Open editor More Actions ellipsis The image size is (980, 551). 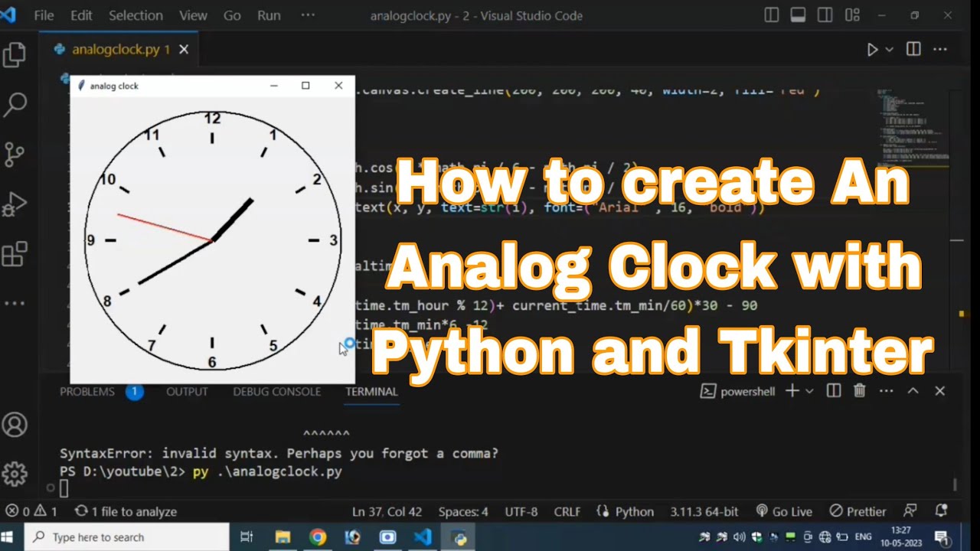[x=939, y=49]
